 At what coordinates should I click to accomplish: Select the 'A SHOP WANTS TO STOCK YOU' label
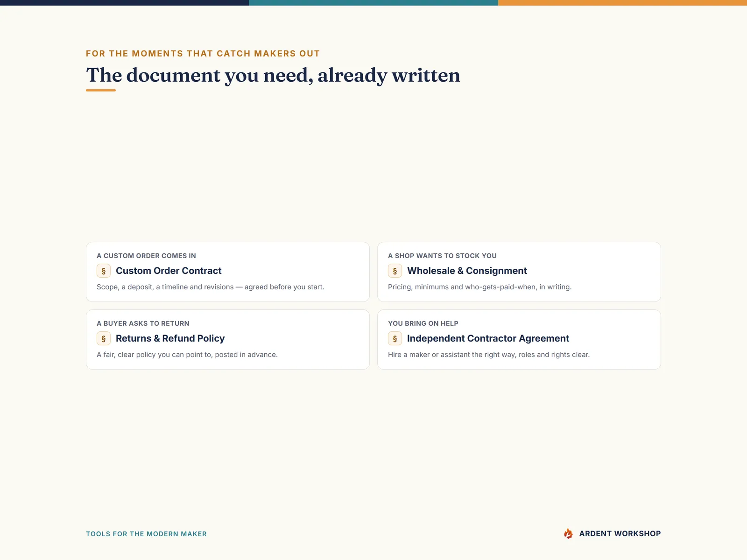click(442, 256)
